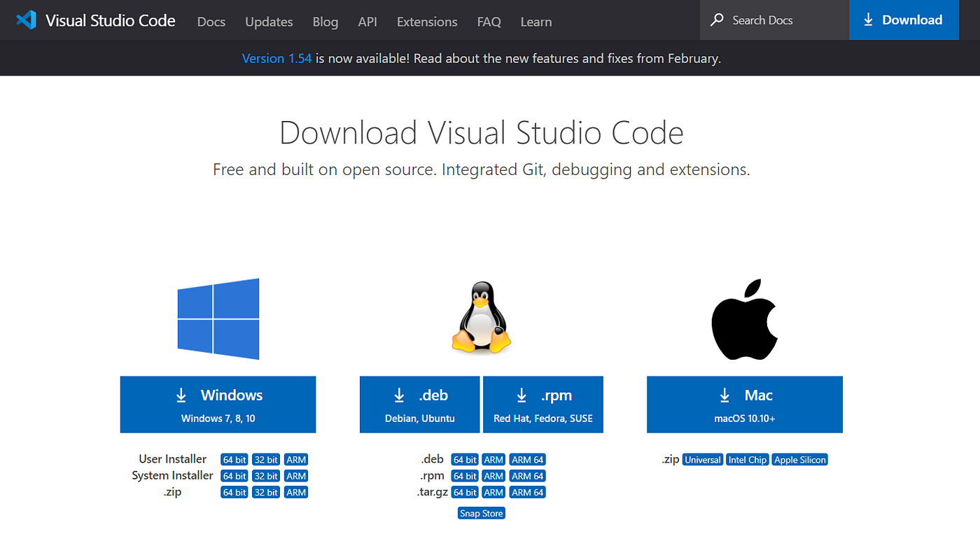Click the download arrow on the .deb button
This screenshot has width=980, height=548.
(x=399, y=394)
